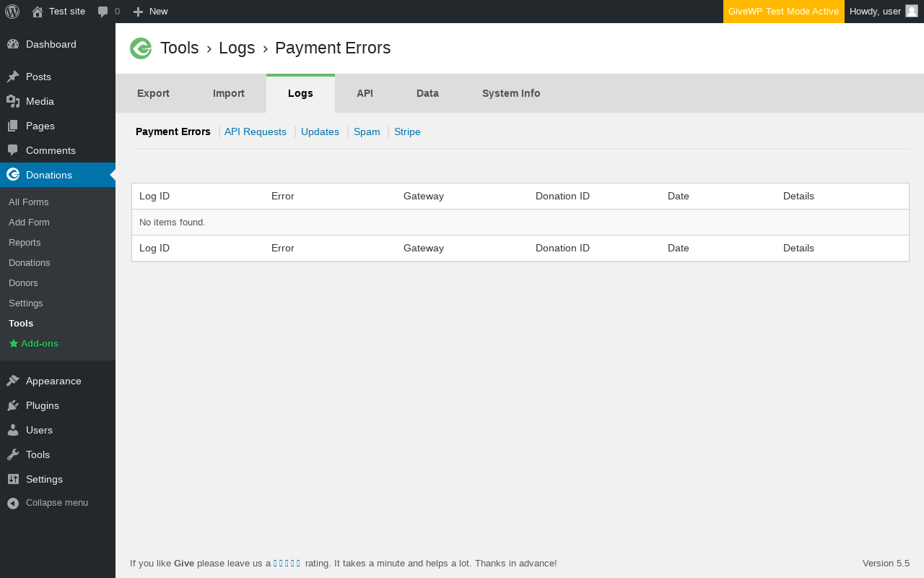Click the Users person icon
924x578 pixels.
pos(13,430)
